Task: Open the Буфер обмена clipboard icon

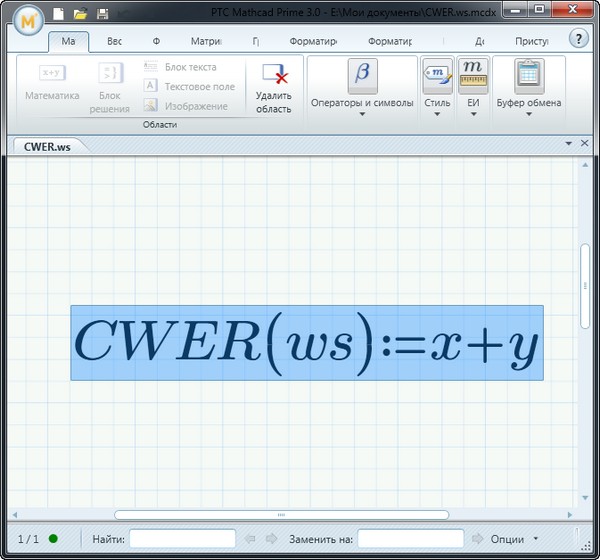Action: (529, 76)
